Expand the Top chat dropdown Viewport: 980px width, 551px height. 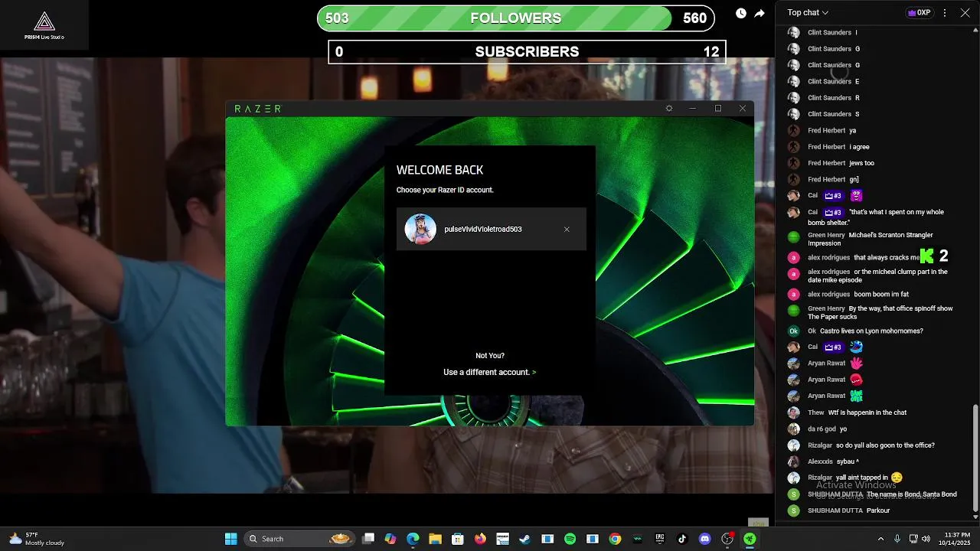tap(808, 12)
